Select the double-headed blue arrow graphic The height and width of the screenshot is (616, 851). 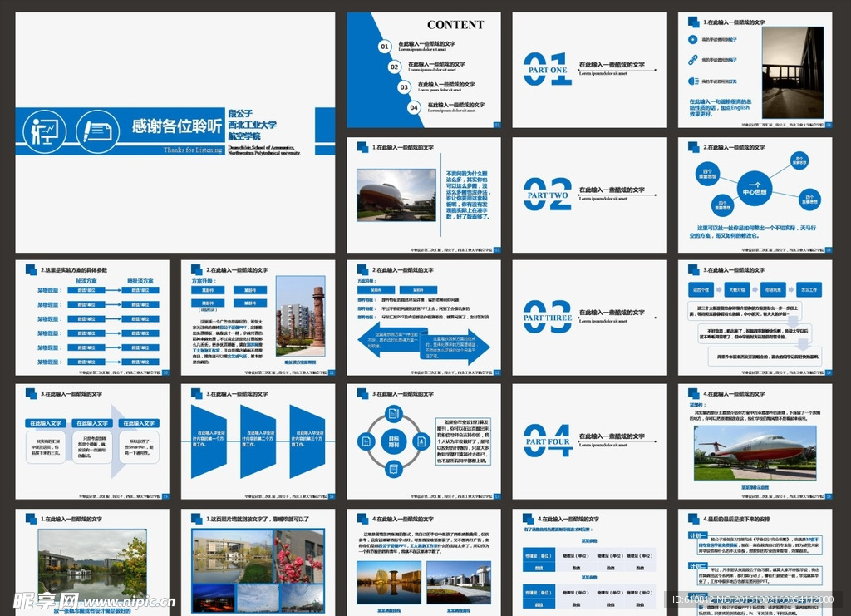(423, 342)
